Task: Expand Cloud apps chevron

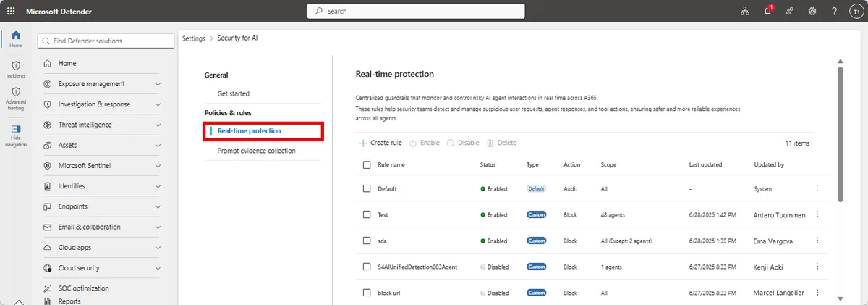Action: [158, 248]
